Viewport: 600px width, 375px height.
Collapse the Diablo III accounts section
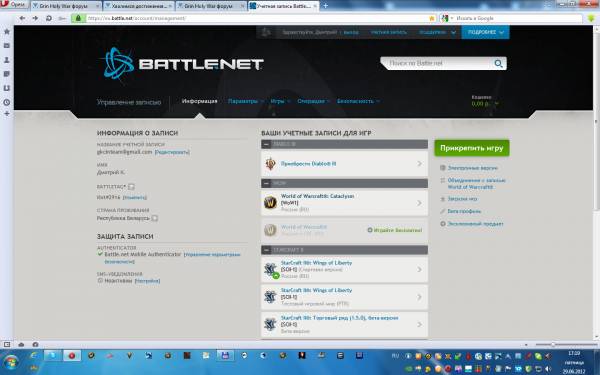[x=267, y=144]
